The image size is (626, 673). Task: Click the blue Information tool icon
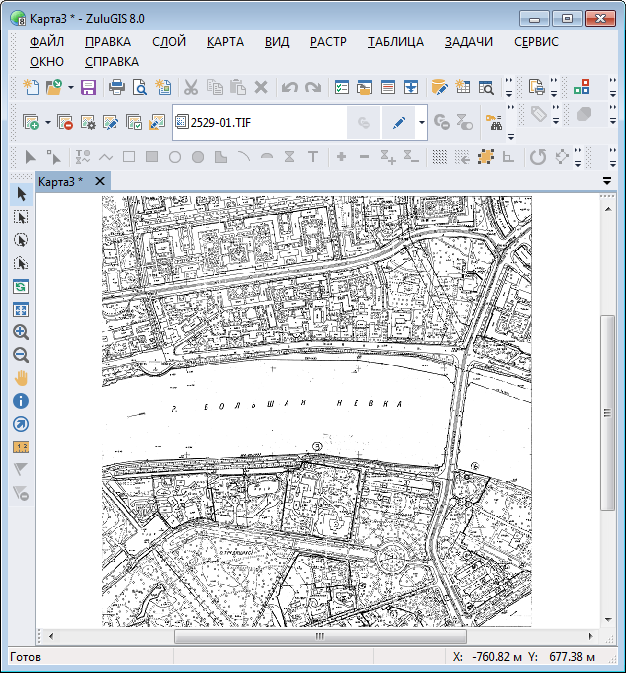tap(21, 401)
